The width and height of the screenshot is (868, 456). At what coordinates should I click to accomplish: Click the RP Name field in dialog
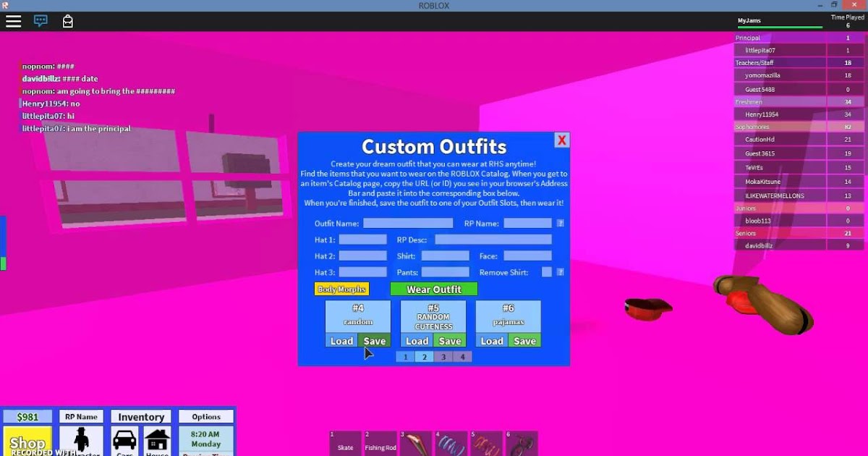tap(528, 223)
